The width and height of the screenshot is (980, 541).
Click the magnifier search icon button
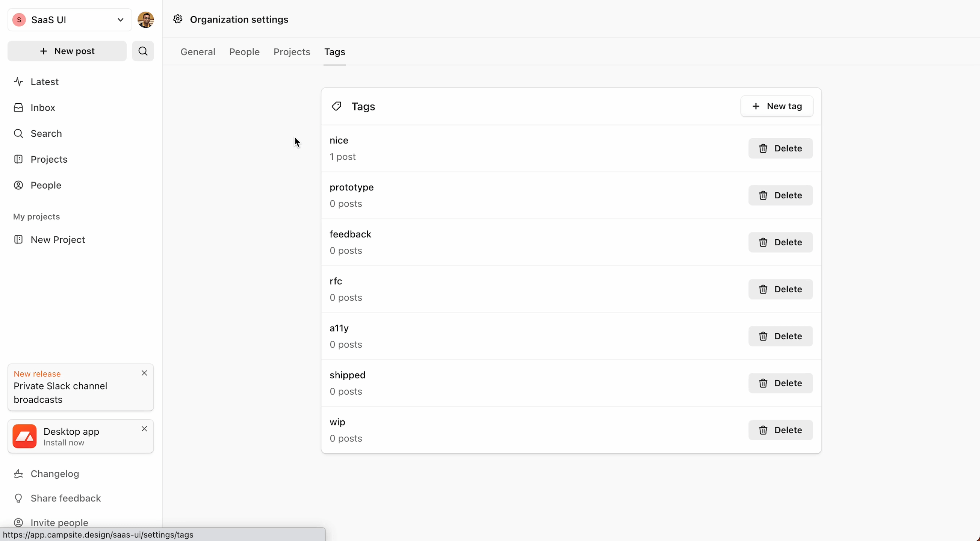[143, 51]
